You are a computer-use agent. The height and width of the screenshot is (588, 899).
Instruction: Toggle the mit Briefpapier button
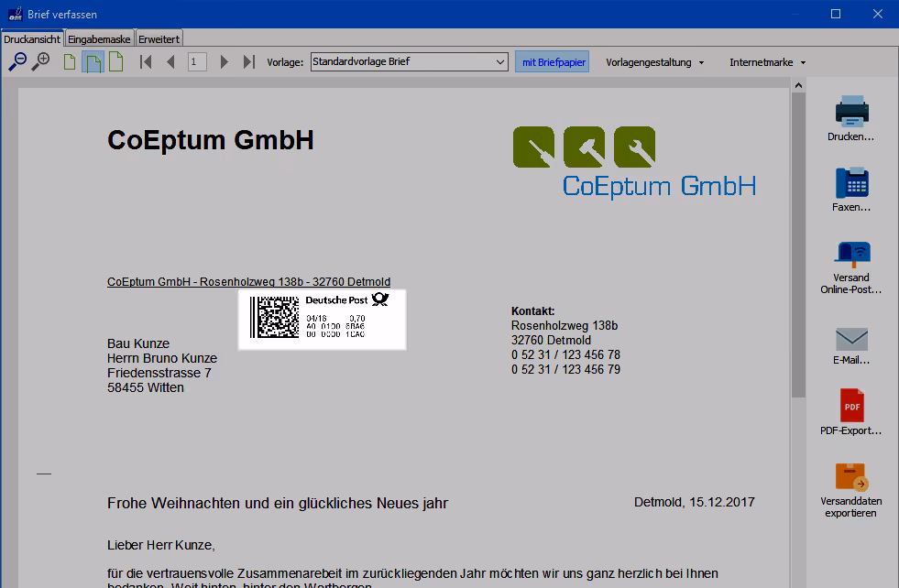coord(552,62)
